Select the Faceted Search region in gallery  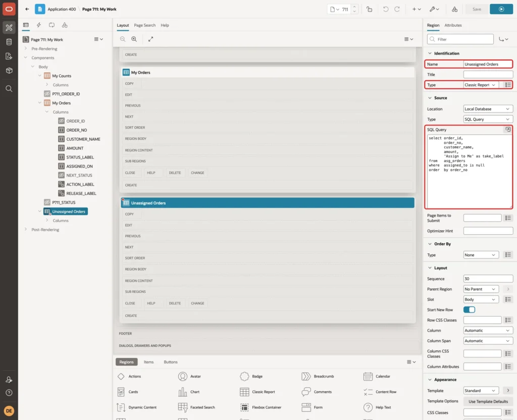pos(196,407)
